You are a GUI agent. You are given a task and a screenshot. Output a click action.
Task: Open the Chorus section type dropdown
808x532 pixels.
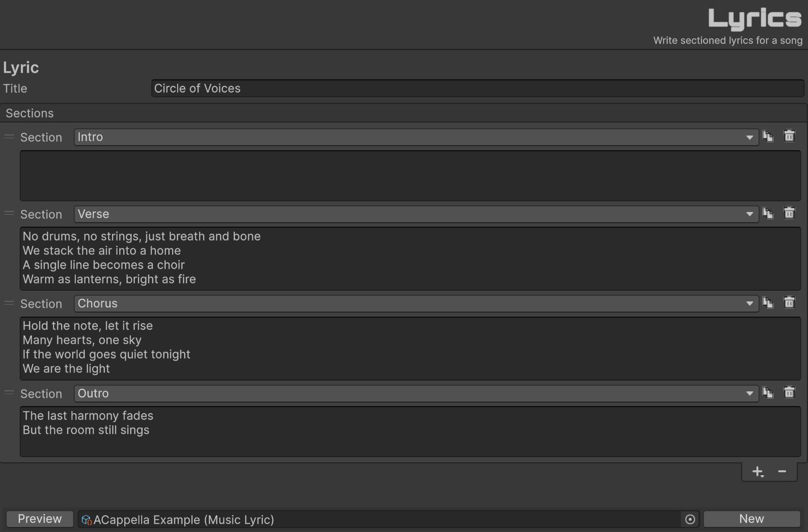(416, 304)
